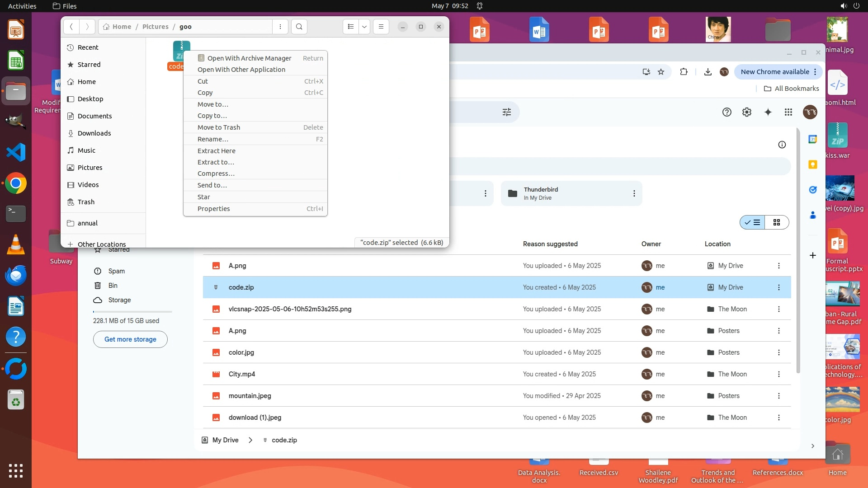Select Rename… in context menu

pos(213,139)
